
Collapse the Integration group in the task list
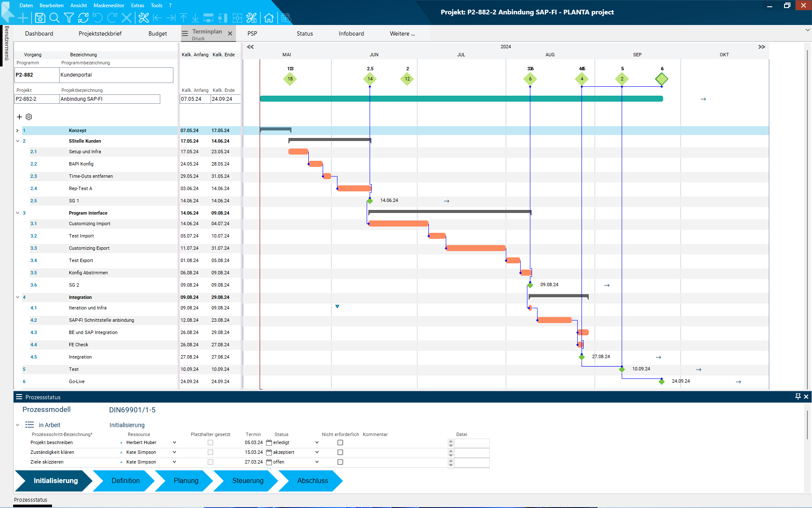coord(17,297)
